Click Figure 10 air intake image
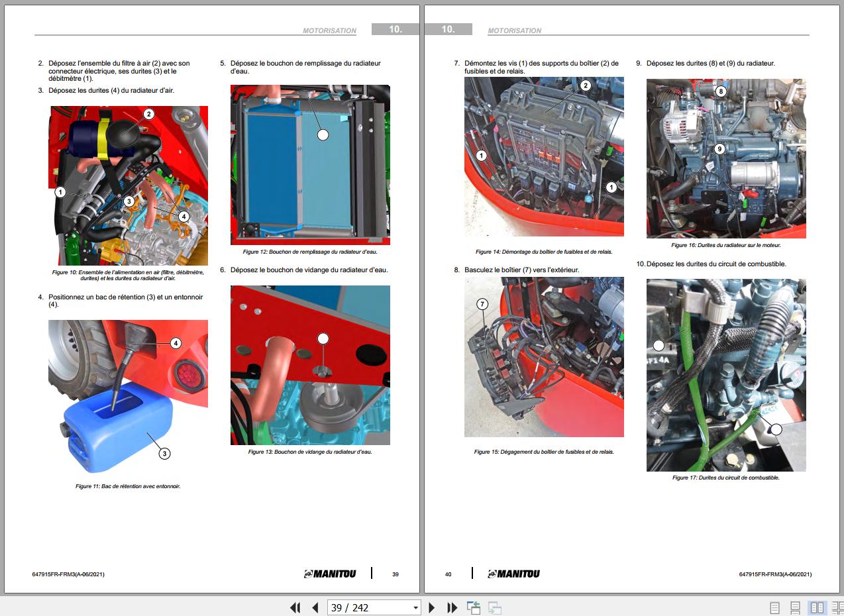 (128, 185)
